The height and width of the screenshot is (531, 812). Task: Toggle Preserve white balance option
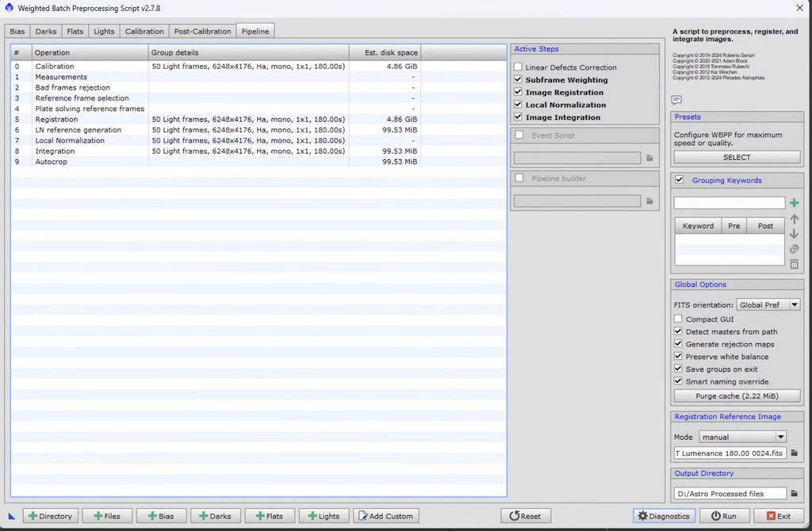(678, 356)
